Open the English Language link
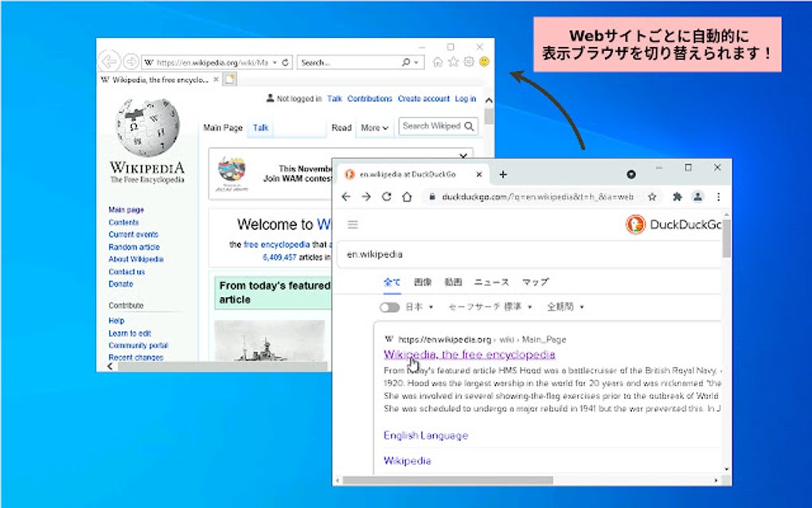 426,436
